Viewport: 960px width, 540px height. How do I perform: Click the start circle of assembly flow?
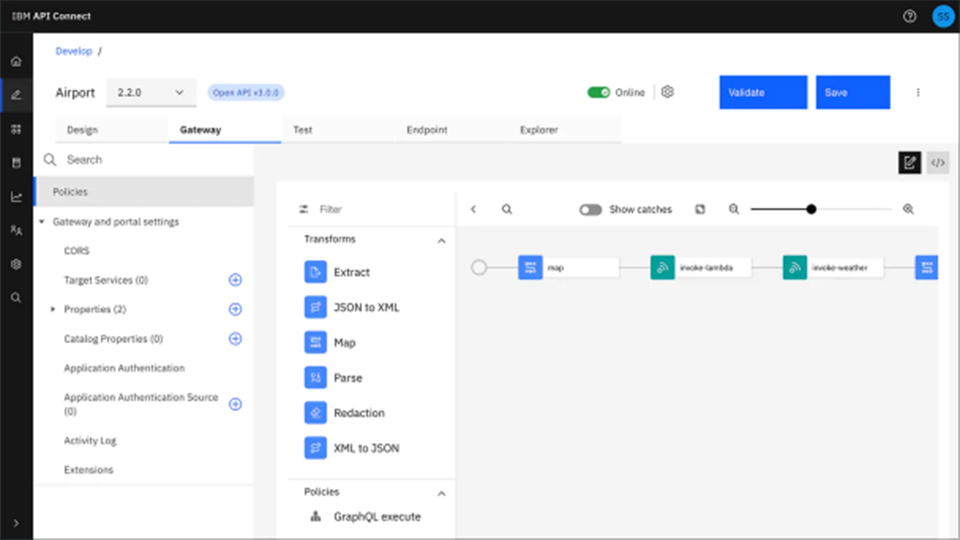pos(479,268)
